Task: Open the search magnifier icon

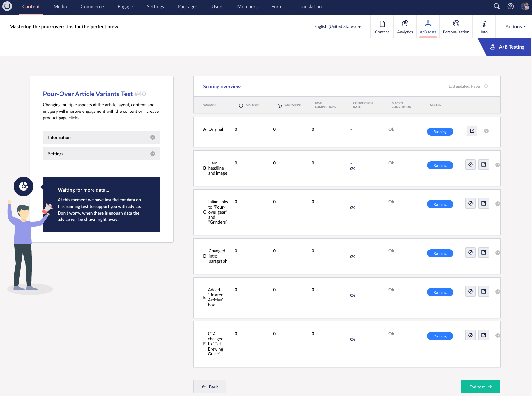Action: [497, 6]
